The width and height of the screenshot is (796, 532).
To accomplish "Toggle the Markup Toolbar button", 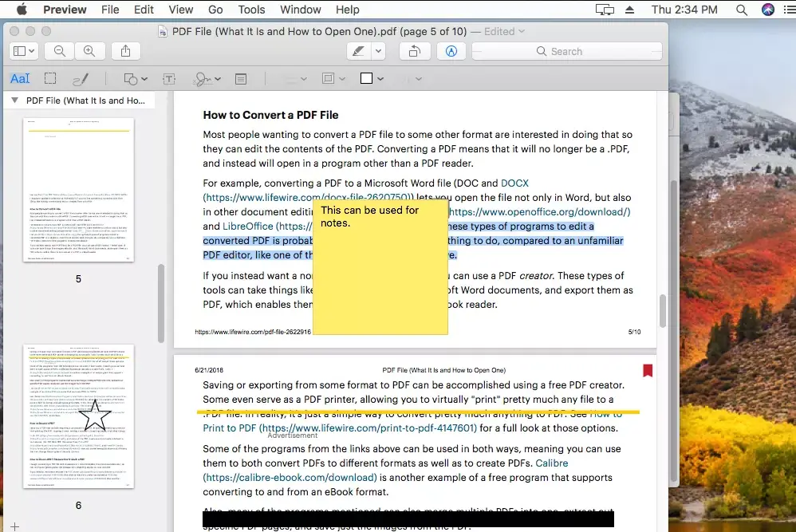I will coord(451,51).
